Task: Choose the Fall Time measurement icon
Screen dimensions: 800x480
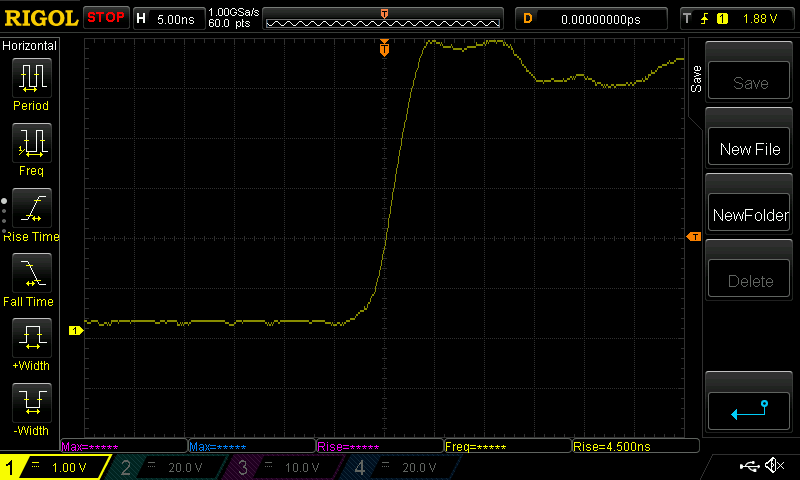Action: click(x=31, y=274)
